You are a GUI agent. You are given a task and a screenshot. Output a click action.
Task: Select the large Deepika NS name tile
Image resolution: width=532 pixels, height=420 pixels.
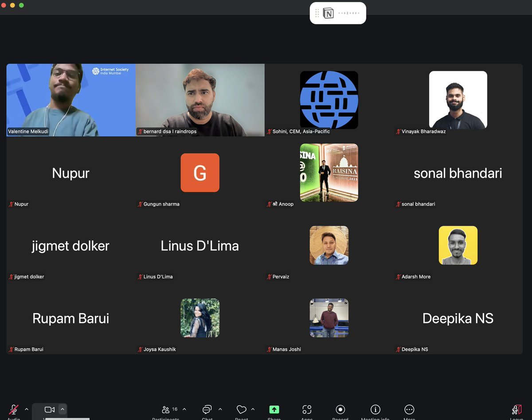[458, 318]
